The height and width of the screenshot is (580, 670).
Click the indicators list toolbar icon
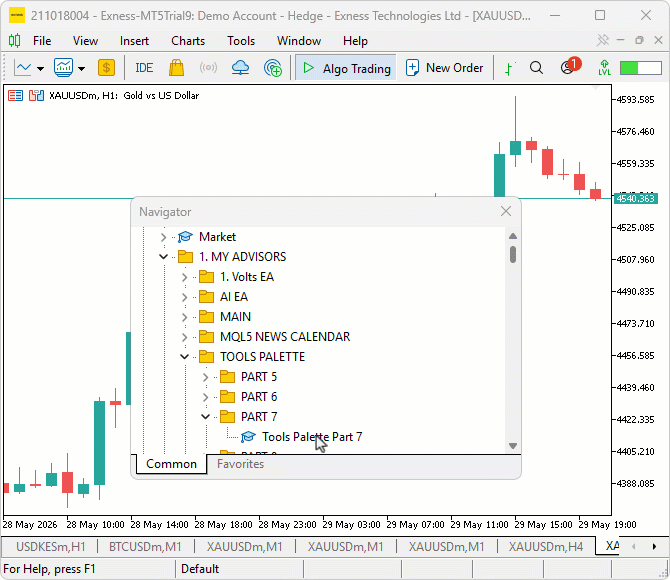[x=63, y=68]
